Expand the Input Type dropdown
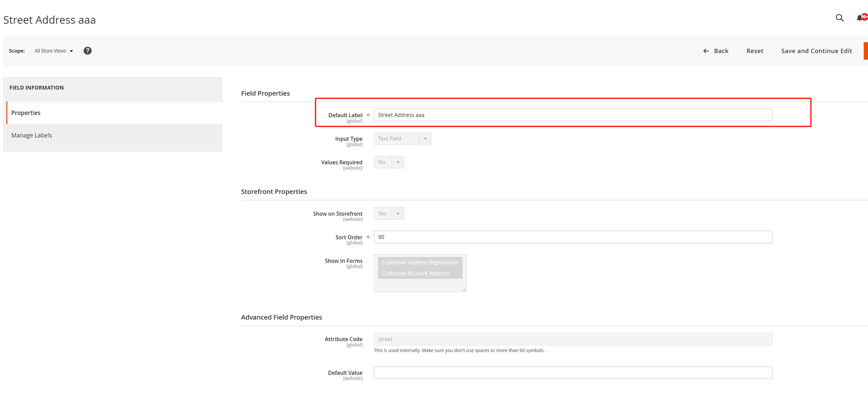868x418 pixels. (x=403, y=138)
